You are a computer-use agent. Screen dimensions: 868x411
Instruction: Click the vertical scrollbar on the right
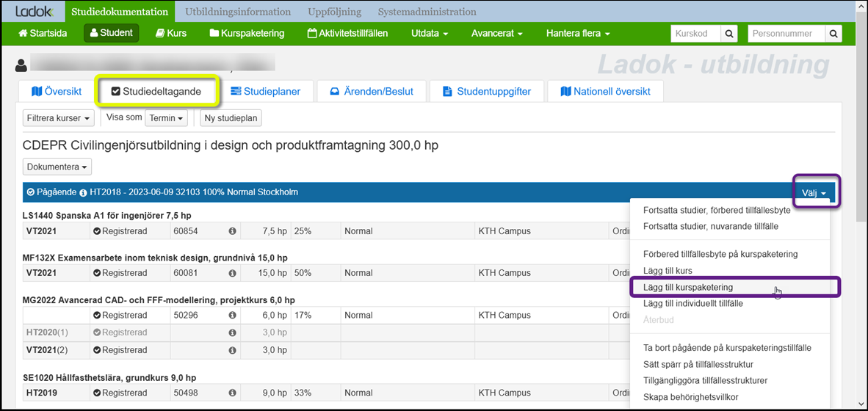861,147
